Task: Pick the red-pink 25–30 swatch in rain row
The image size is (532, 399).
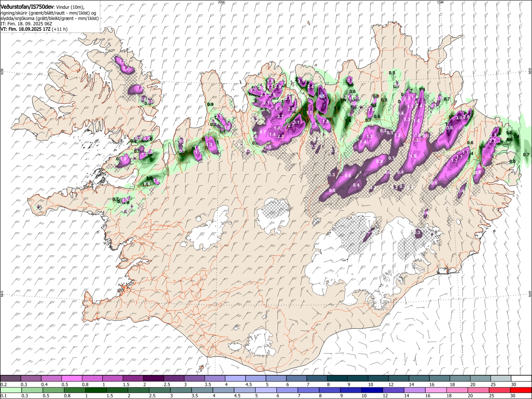Action: point(500,390)
